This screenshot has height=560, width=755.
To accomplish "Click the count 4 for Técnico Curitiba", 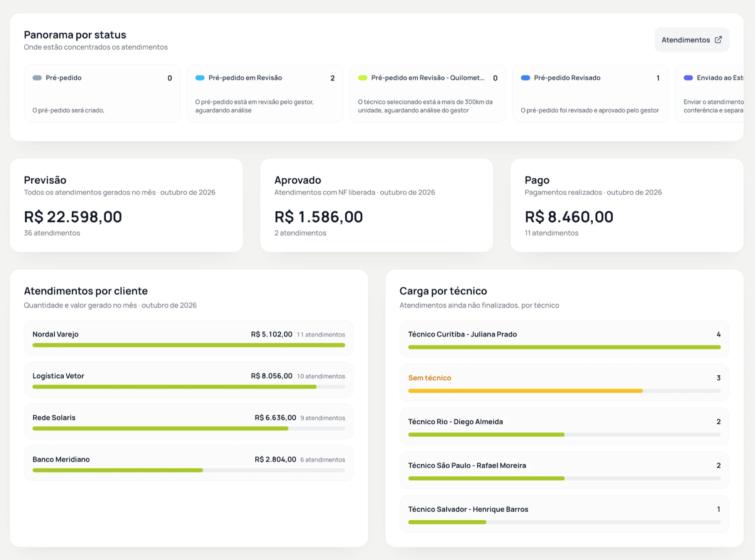I will click(x=719, y=334).
